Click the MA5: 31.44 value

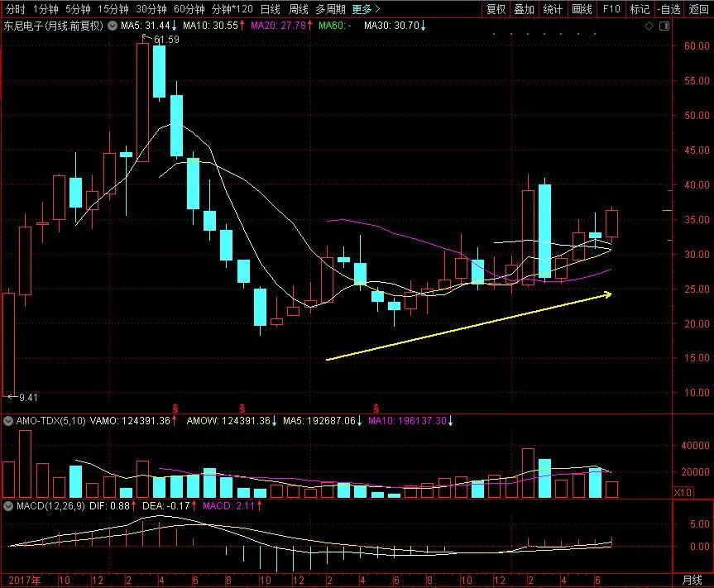[148, 26]
